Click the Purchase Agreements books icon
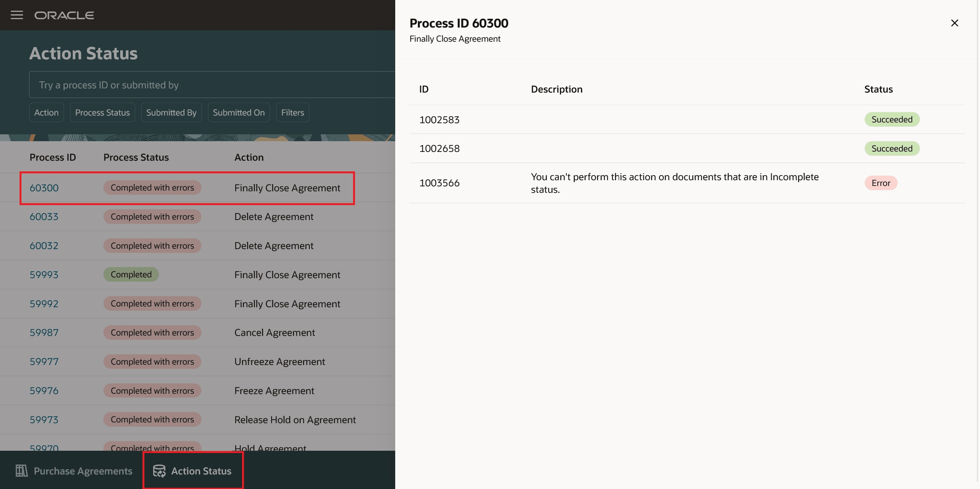Screen dimensions: 980x489 click(x=21, y=471)
